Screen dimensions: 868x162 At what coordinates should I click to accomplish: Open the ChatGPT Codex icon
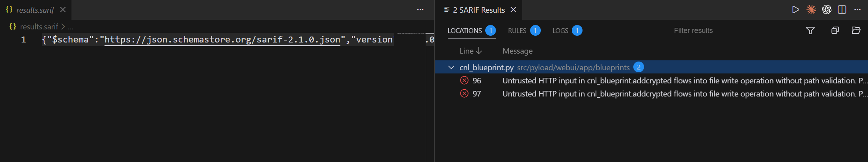[827, 10]
